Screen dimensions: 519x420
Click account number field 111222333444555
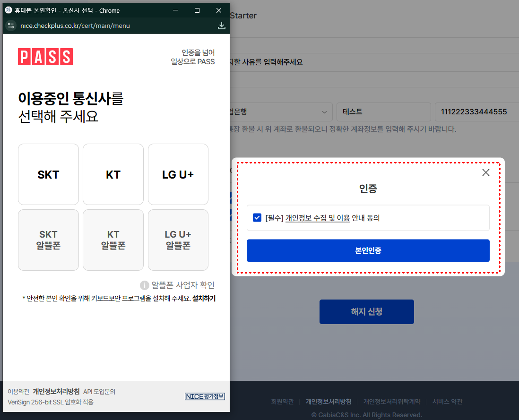click(x=476, y=112)
